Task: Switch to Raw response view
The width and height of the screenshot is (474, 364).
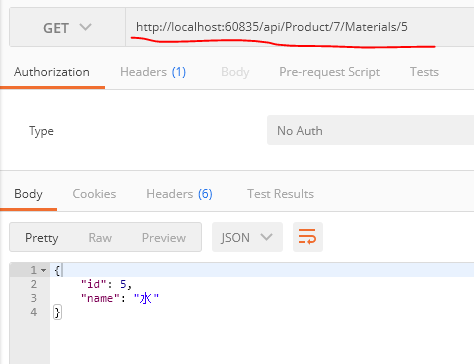Action: (x=100, y=238)
